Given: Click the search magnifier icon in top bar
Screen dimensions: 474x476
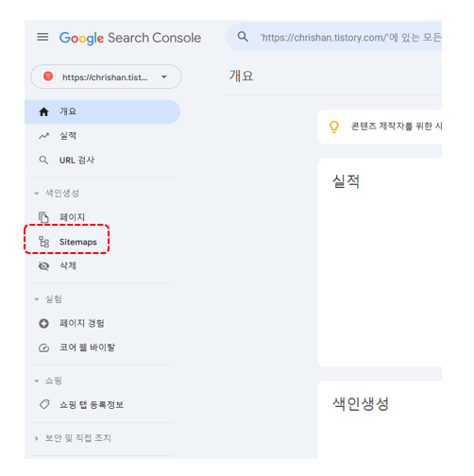Looking at the screenshot, I should [243, 37].
